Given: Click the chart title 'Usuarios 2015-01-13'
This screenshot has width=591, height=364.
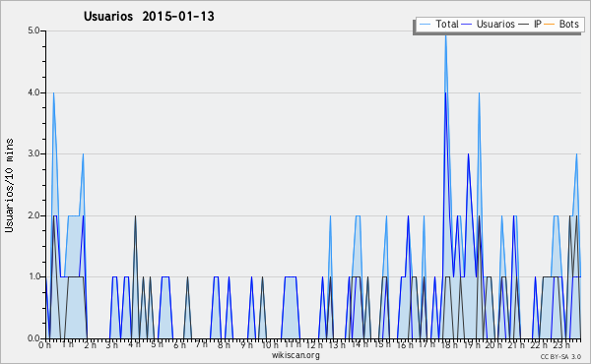Looking at the screenshot, I should pos(149,16).
